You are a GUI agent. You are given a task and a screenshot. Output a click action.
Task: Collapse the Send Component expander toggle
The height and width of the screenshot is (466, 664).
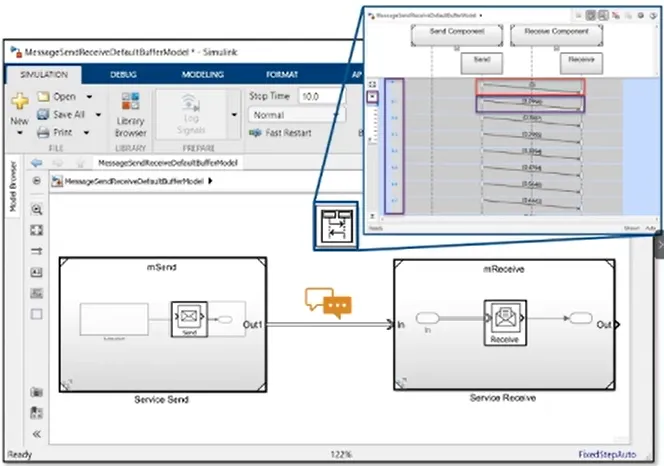pos(457,48)
